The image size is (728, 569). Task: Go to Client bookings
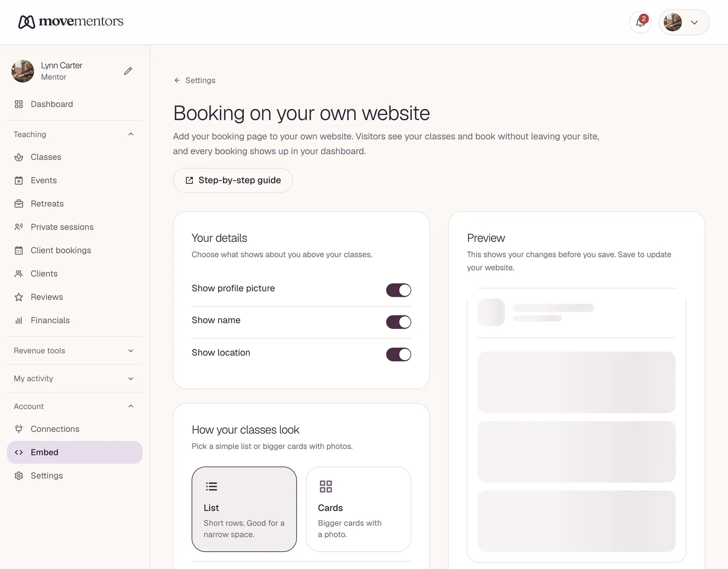click(75, 250)
